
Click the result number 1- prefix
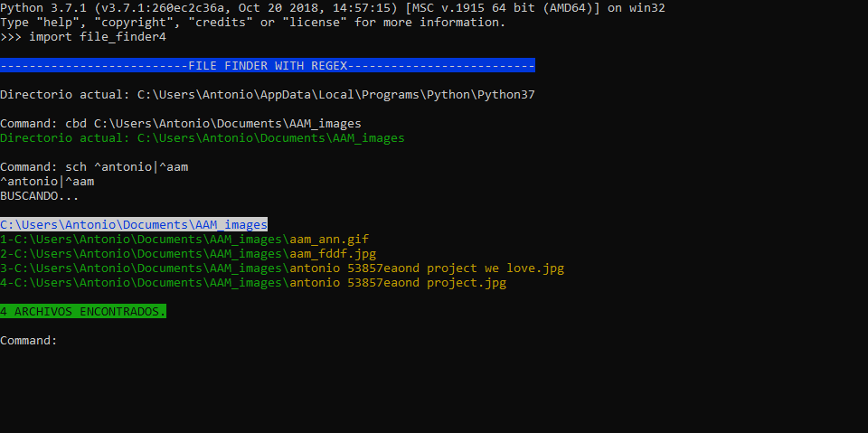point(7,240)
